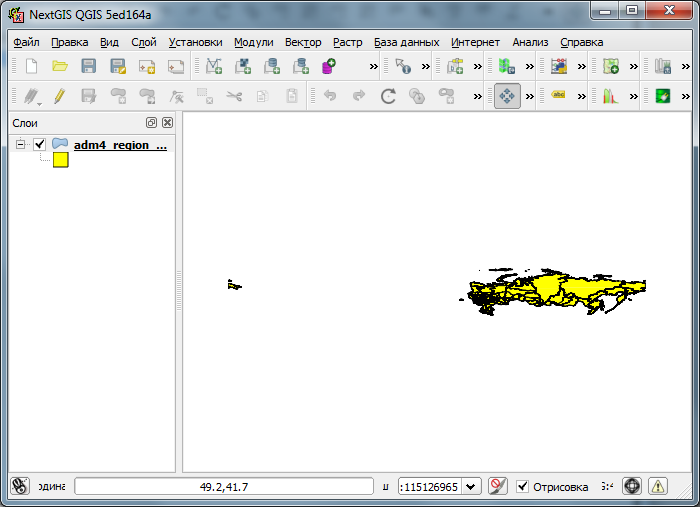Open the Растр menu
Screen dimensions: 700x507
point(347,42)
